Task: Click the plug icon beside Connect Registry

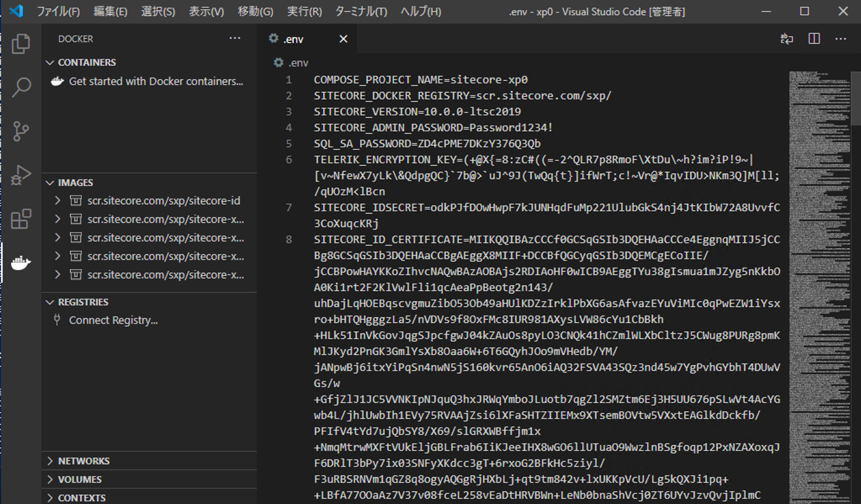Action: point(57,320)
